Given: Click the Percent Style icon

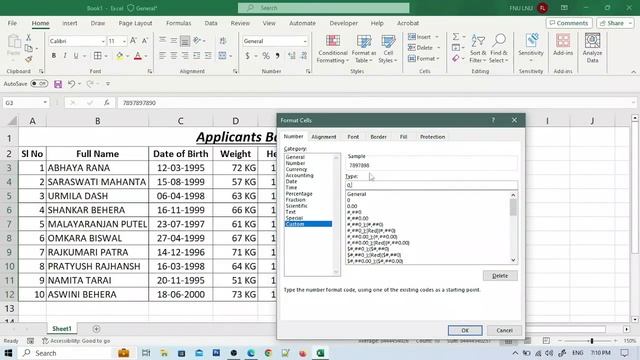Looking at the screenshot, I should (x=266, y=56).
